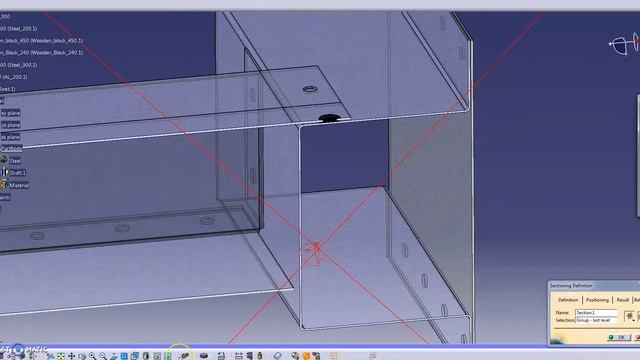Click the dark tree-structure icon after orange icon
Screen dimensions: 640x360
(316, 356)
